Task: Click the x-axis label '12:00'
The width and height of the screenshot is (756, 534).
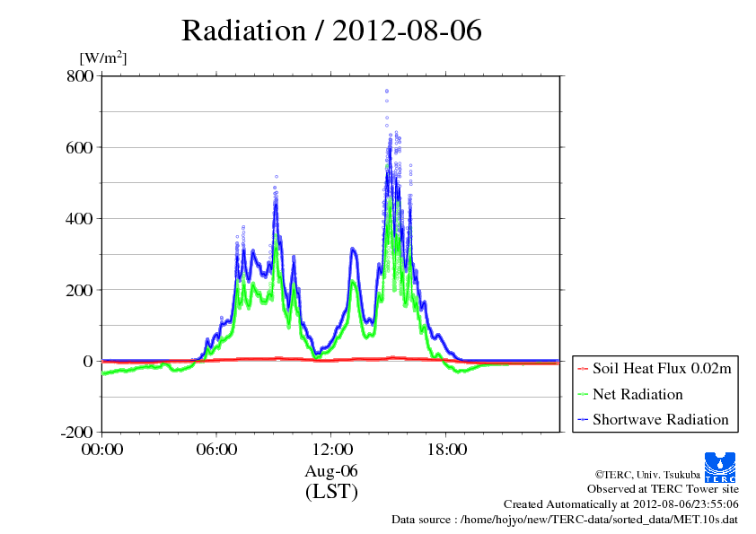Action: [x=332, y=450]
